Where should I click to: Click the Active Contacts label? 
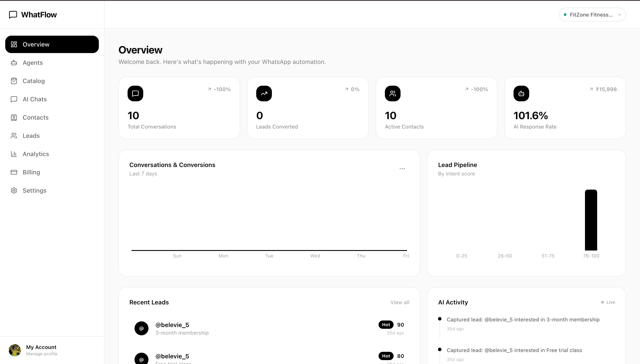404,127
